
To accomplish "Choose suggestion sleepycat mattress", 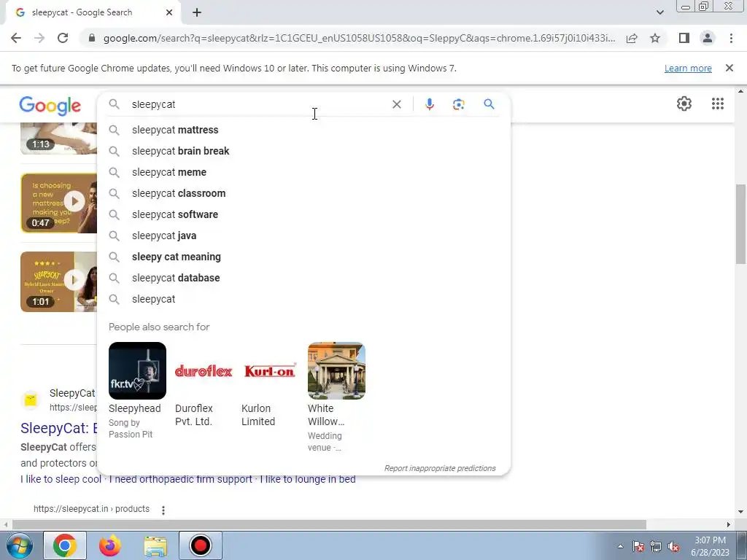I will click(303, 130).
